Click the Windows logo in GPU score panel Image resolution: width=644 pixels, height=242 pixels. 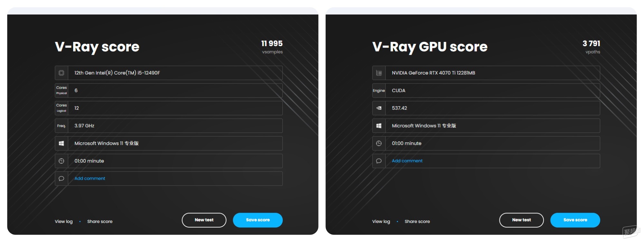click(x=379, y=126)
